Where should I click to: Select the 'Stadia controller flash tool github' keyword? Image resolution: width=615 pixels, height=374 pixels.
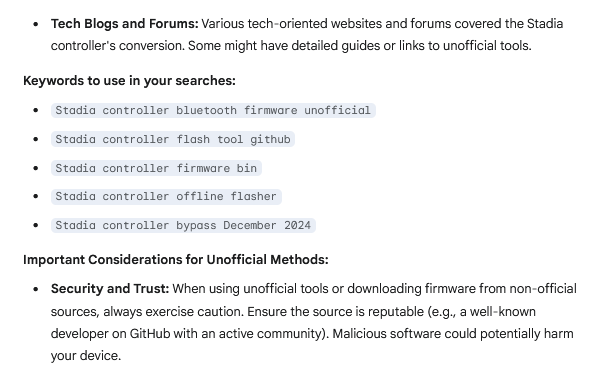click(173, 139)
